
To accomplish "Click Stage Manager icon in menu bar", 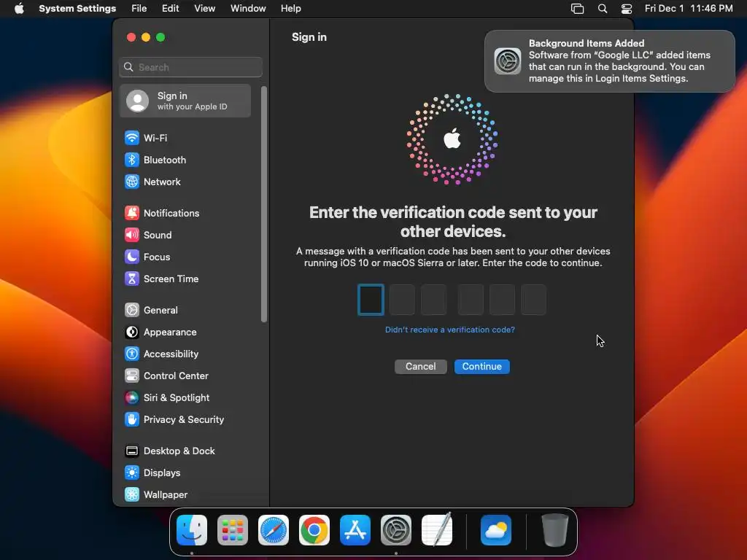I will pos(578,9).
